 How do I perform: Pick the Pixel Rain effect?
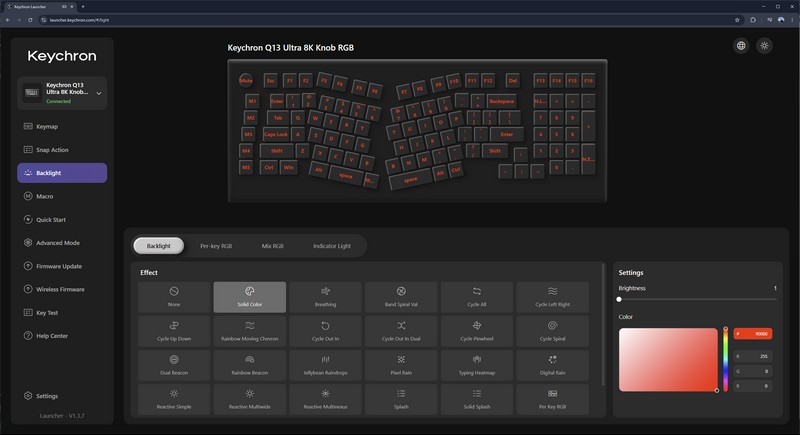[401, 365]
